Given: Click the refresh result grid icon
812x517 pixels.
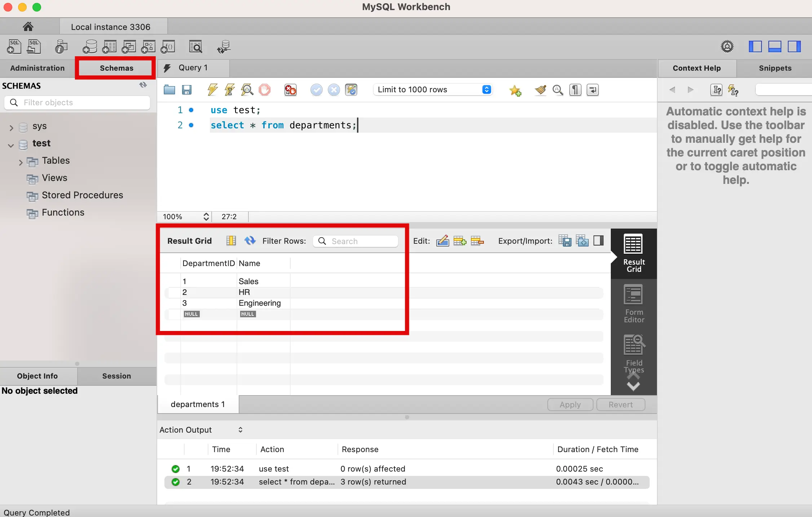Looking at the screenshot, I should [x=250, y=241].
